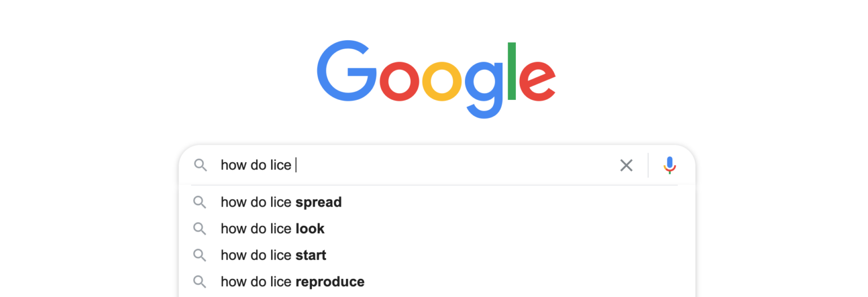The width and height of the screenshot is (868, 297).
Task: Click the blue capital G in logo
Action: (x=346, y=72)
